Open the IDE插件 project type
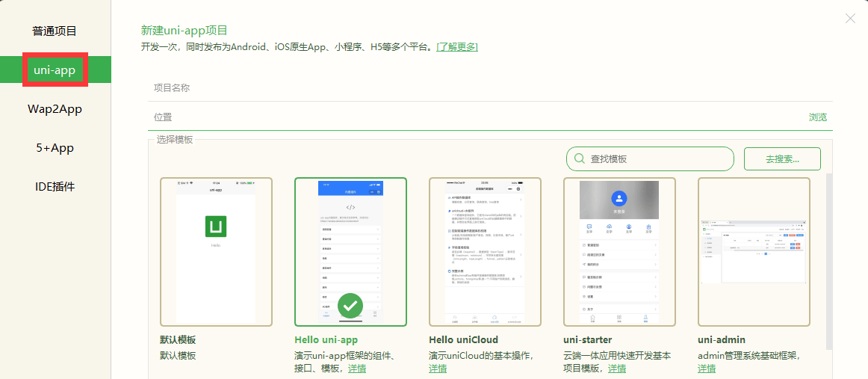 point(55,187)
